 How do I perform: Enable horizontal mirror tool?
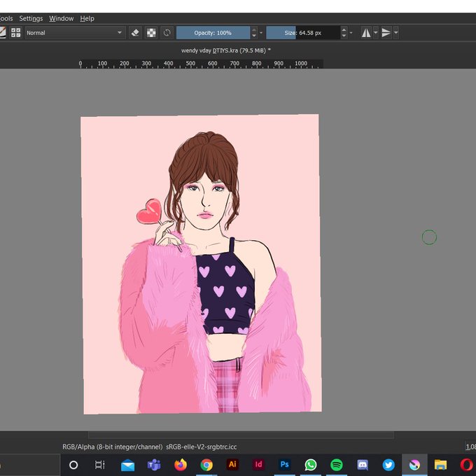coord(366,32)
